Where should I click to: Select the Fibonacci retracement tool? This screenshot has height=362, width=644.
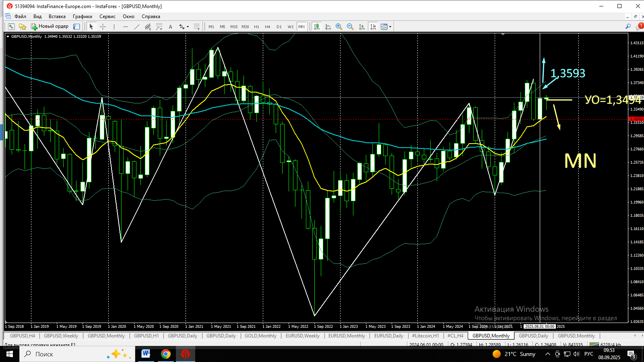(x=159, y=27)
